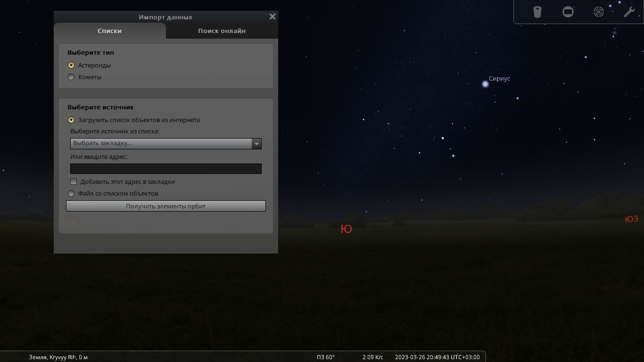
Task: Click the Земля, Kryvyy Rih location text
Action: click(x=58, y=357)
